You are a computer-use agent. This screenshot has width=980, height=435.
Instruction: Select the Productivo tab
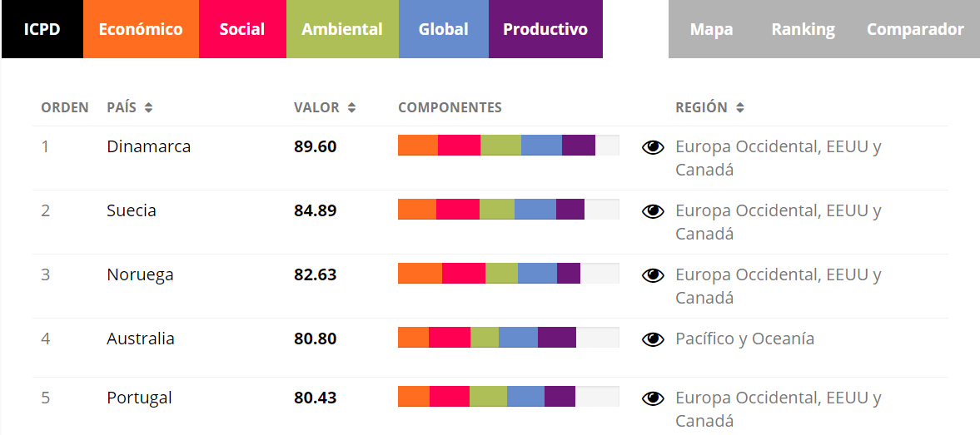tap(545, 29)
